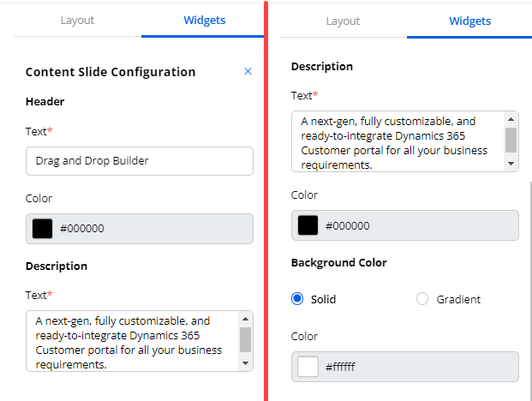Click the right Description text area
This screenshot has width=532, height=401.
[x=398, y=141]
